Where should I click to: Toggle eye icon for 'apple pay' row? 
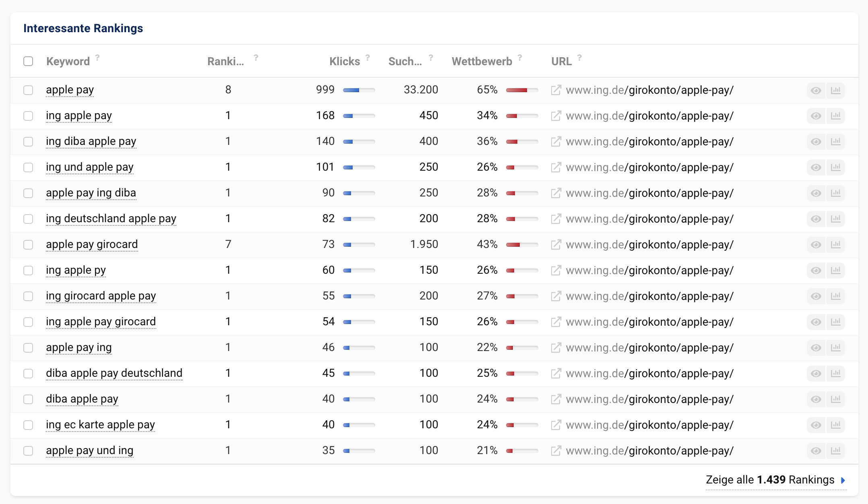816,90
